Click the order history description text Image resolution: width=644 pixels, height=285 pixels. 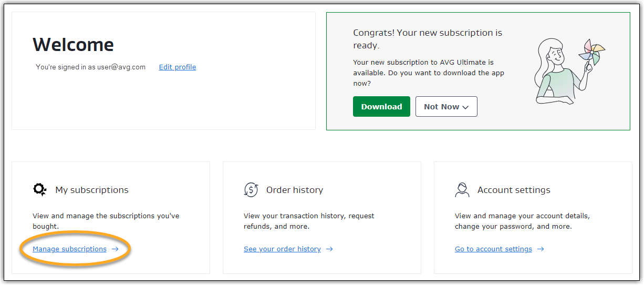[309, 221]
